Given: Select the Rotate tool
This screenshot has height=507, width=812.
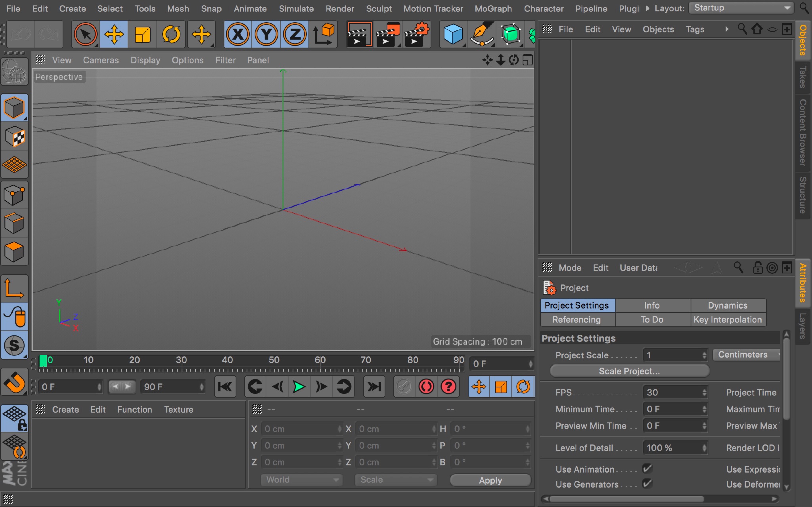Looking at the screenshot, I should [171, 34].
